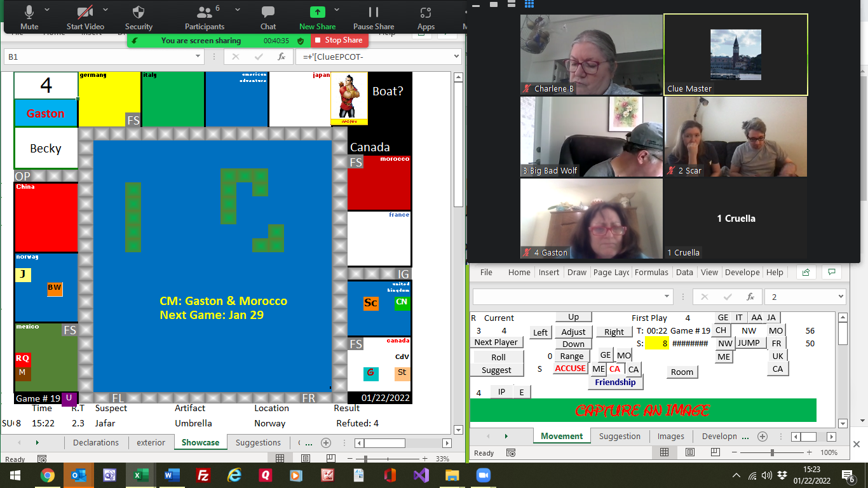
Task: Switch Showcase workbook to Page Break Preview
Action: pos(331,459)
